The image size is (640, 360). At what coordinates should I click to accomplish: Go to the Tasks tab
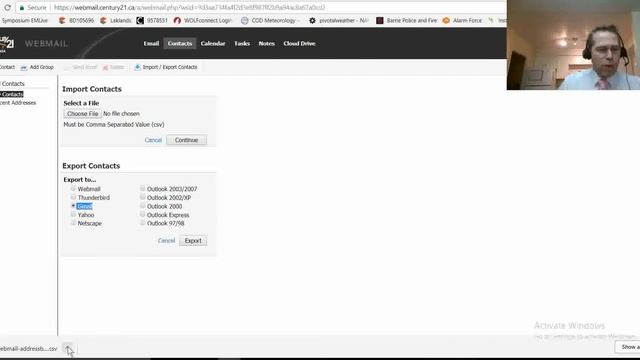point(242,43)
